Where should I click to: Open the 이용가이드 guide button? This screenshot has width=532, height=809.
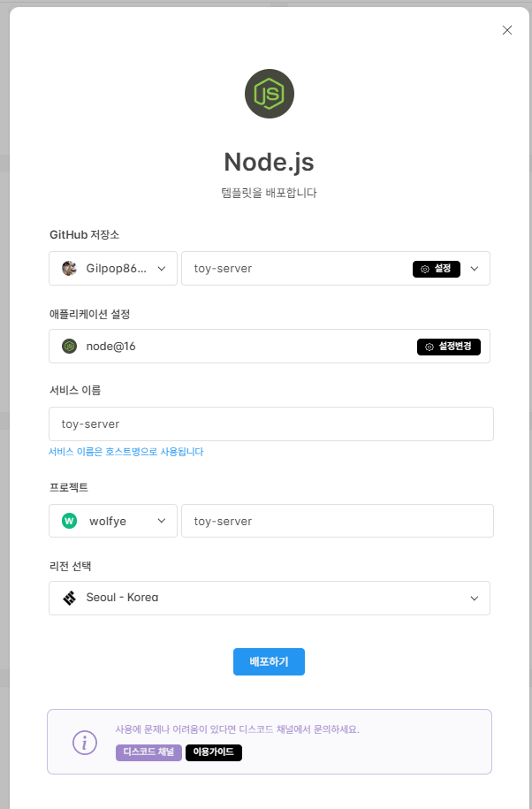pyautogui.click(x=214, y=752)
